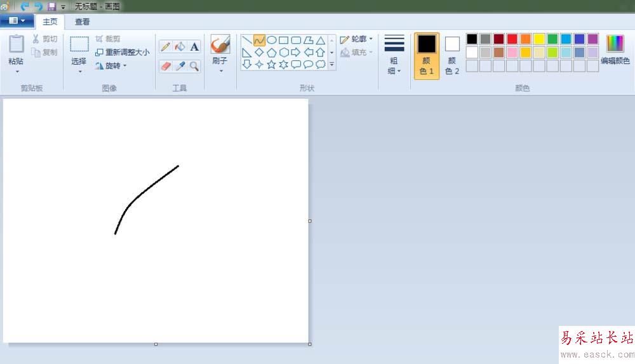The height and width of the screenshot is (364, 635).
Task: Click the Redo arrow in the title bar
Action: point(38,6)
